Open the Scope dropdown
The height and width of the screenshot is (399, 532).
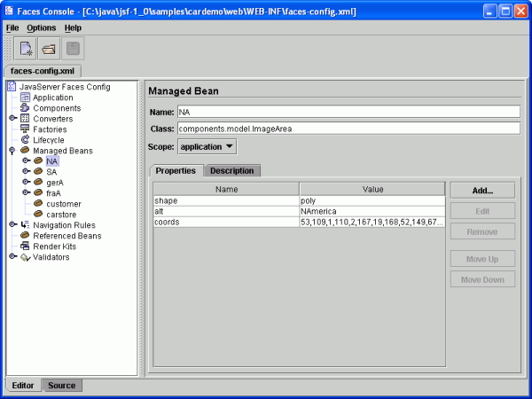click(207, 145)
